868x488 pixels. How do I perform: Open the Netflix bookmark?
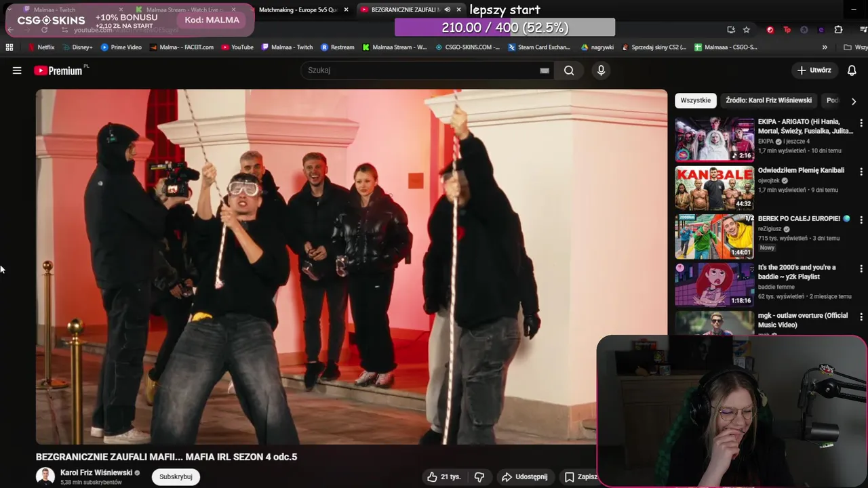pos(41,47)
